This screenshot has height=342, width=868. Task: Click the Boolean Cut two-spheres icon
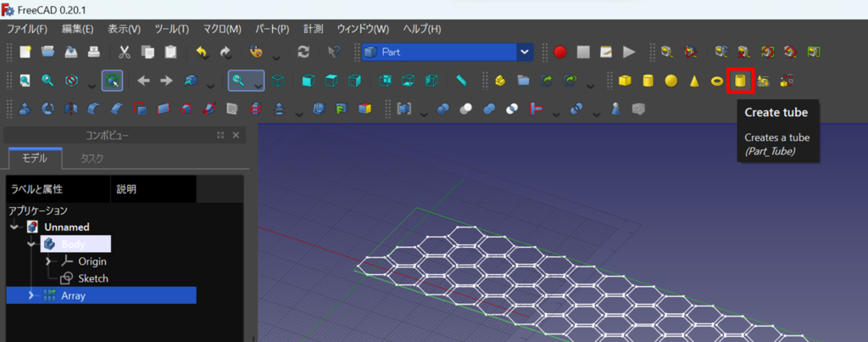coord(466,109)
